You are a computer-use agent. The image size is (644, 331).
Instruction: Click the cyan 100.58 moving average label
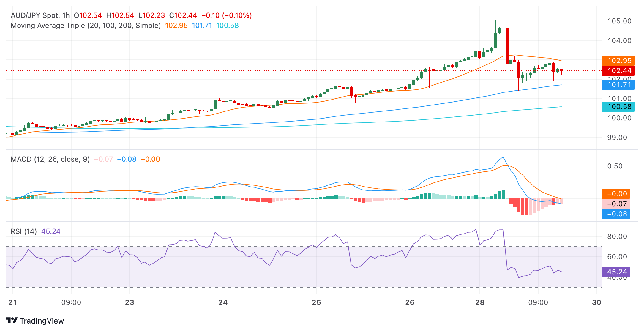point(619,107)
